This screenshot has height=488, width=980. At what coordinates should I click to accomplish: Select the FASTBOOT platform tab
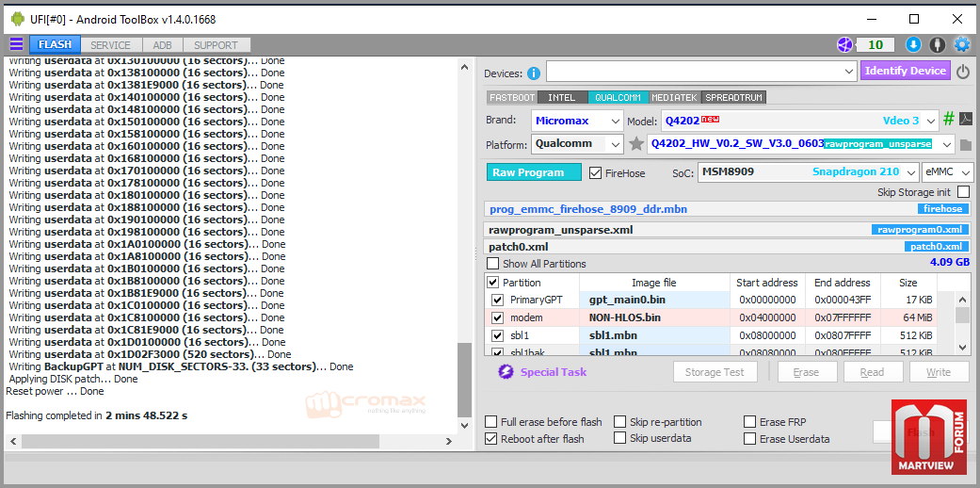pyautogui.click(x=512, y=98)
